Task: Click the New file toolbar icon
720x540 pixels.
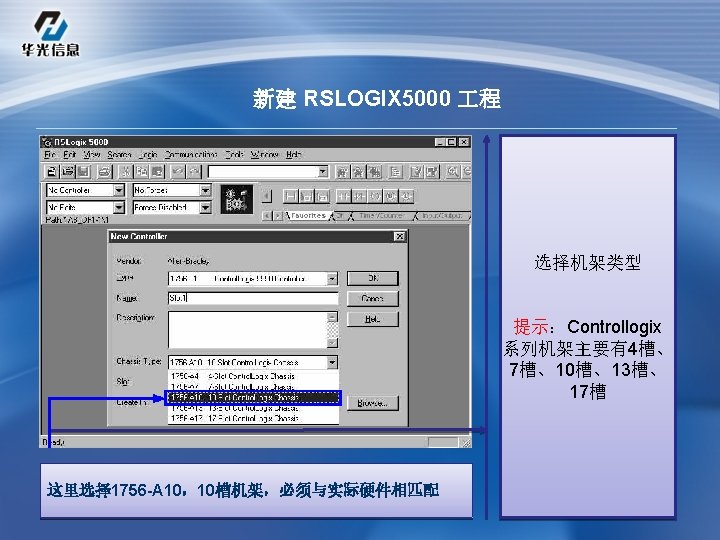Action: 52,172
